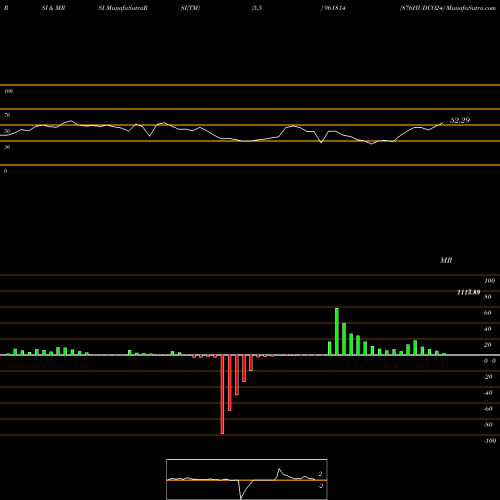Click the -2 label in the mini chart

320,486
